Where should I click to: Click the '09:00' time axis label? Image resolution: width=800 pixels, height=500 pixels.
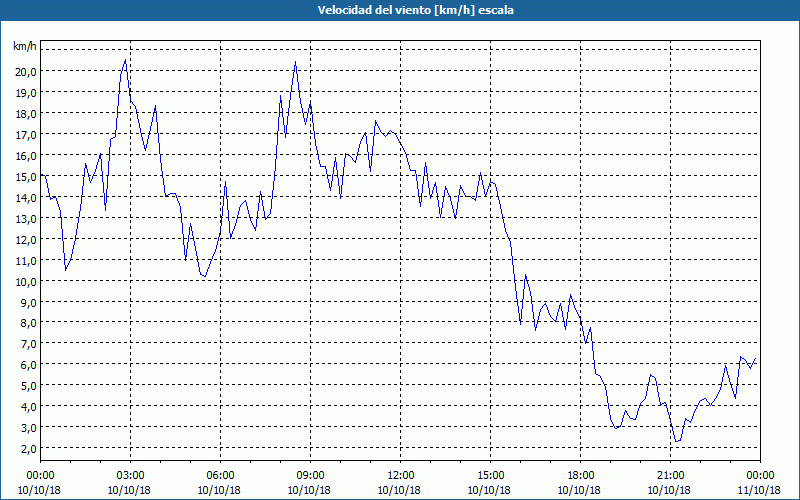coord(310,476)
